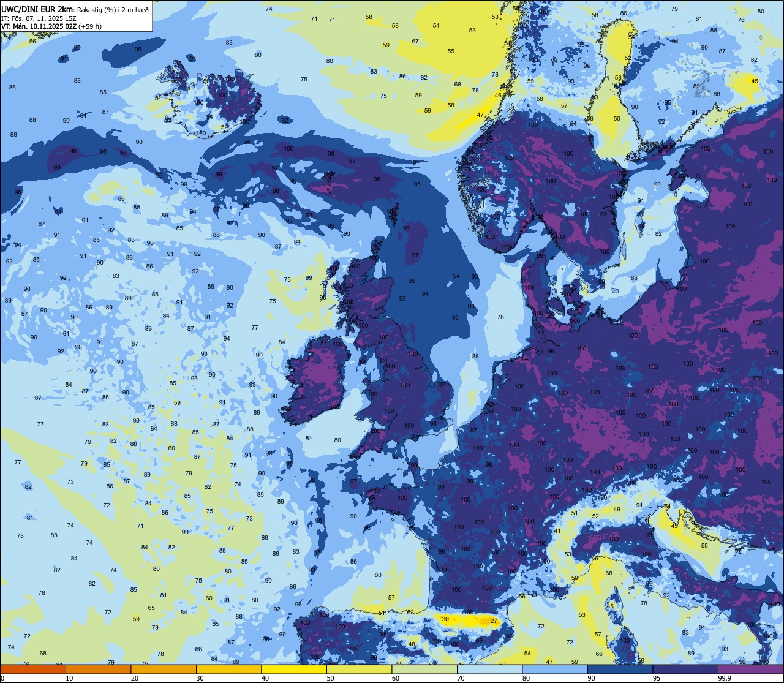Select the 70–80 pale blue legend segment

tap(489, 669)
